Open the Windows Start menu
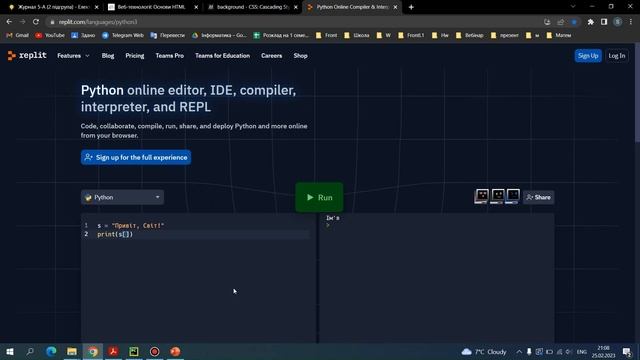 pyautogui.click(x=10, y=351)
